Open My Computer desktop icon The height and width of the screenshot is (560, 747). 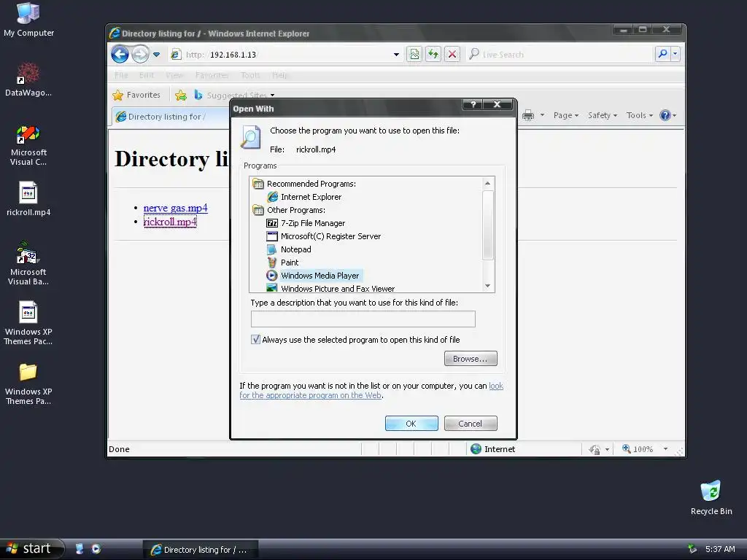[x=28, y=20]
